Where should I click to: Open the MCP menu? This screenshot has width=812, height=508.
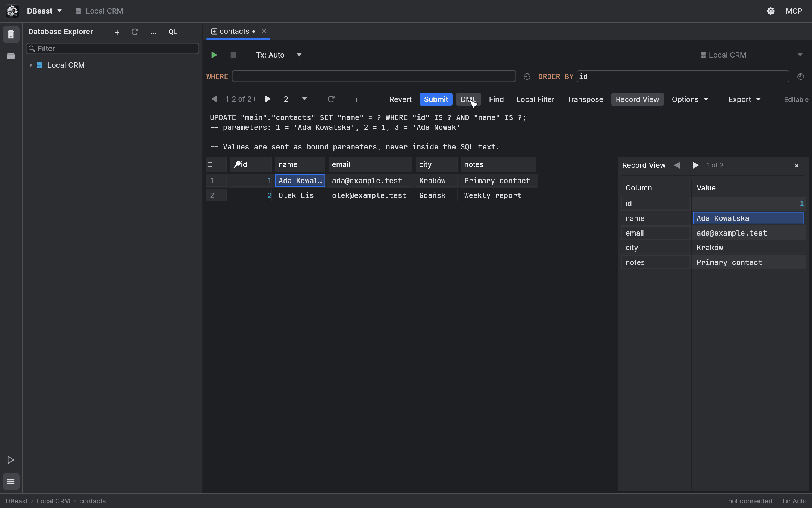(794, 11)
